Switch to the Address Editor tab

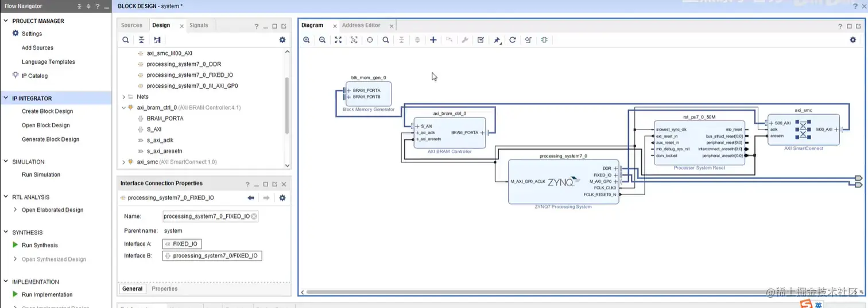(x=361, y=25)
